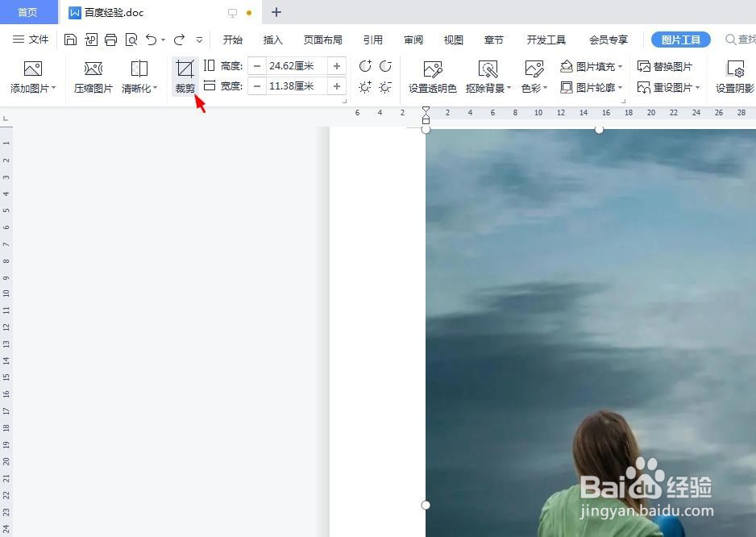
Task: Go to the 首页 tab
Action: tap(28, 12)
